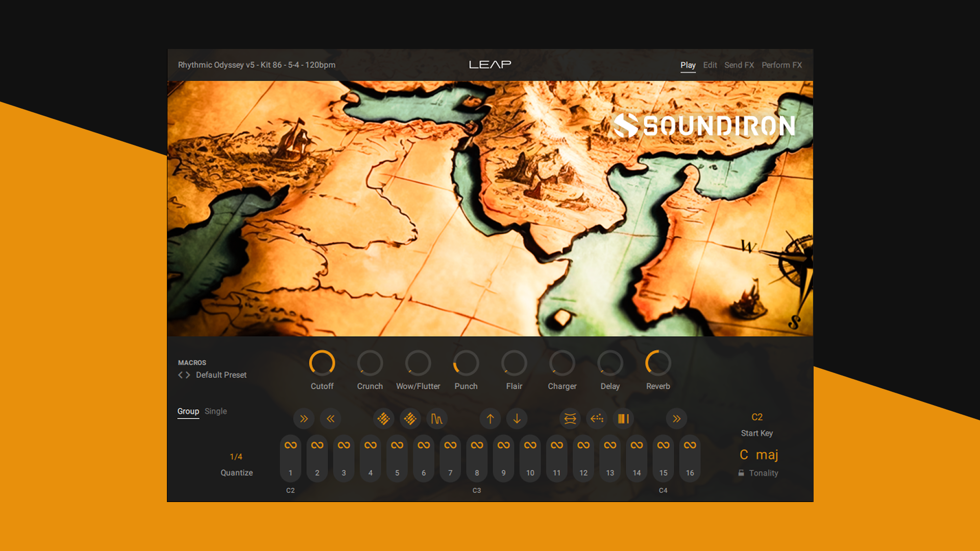This screenshot has height=551, width=980.
Task: Change the maj scale type
Action: coord(767,455)
